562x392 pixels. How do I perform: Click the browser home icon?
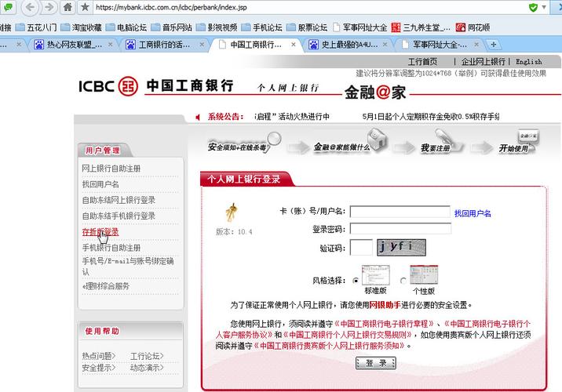click(68, 7)
